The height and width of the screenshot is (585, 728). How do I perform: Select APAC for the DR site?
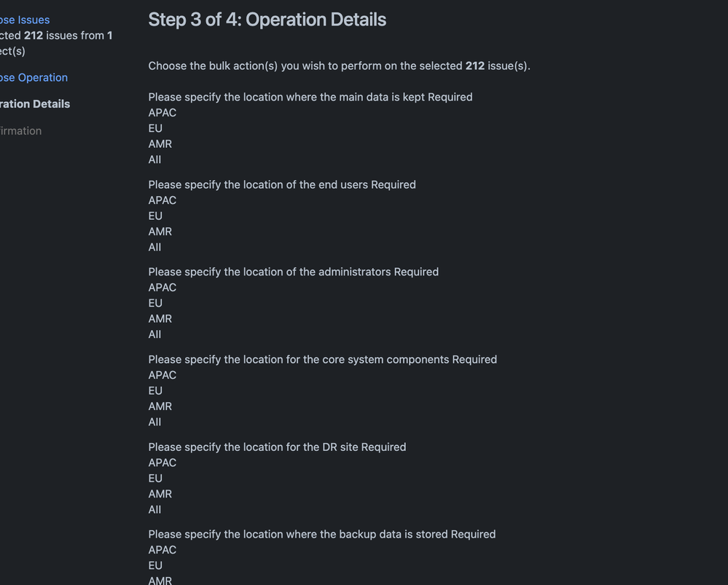coord(162,463)
